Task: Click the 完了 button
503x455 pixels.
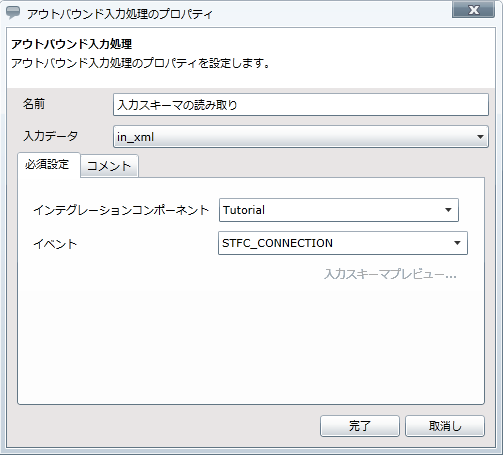Action: (x=360, y=426)
